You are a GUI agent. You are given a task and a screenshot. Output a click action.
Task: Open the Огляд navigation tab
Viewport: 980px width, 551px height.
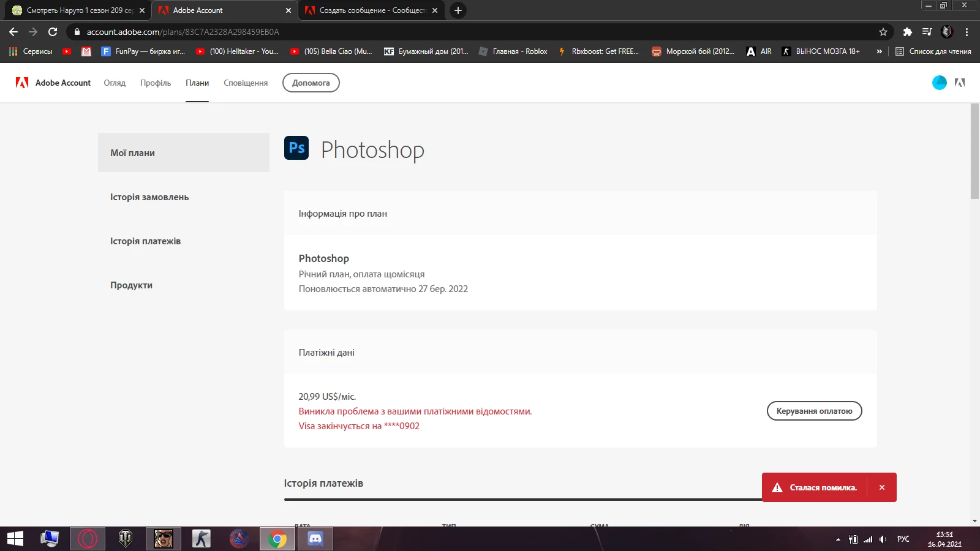click(x=115, y=83)
